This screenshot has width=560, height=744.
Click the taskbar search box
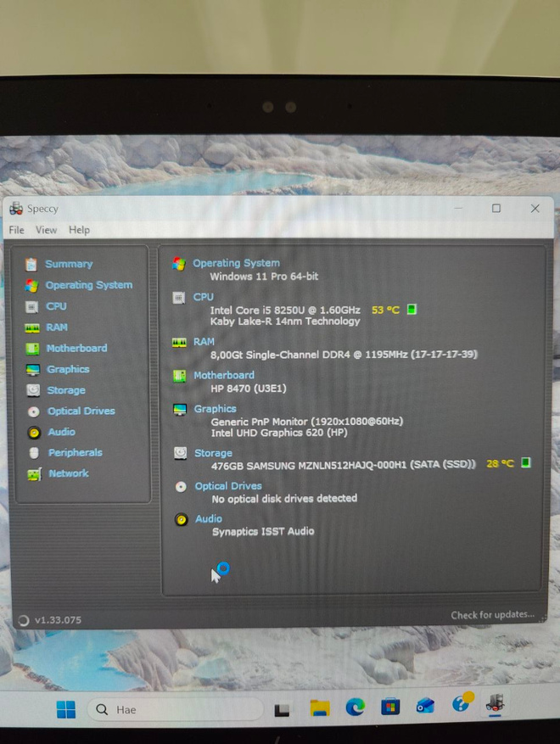coord(175,709)
